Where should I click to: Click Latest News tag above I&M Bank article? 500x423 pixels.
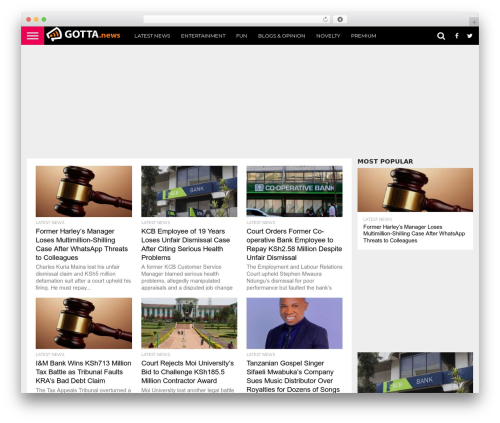(x=50, y=354)
